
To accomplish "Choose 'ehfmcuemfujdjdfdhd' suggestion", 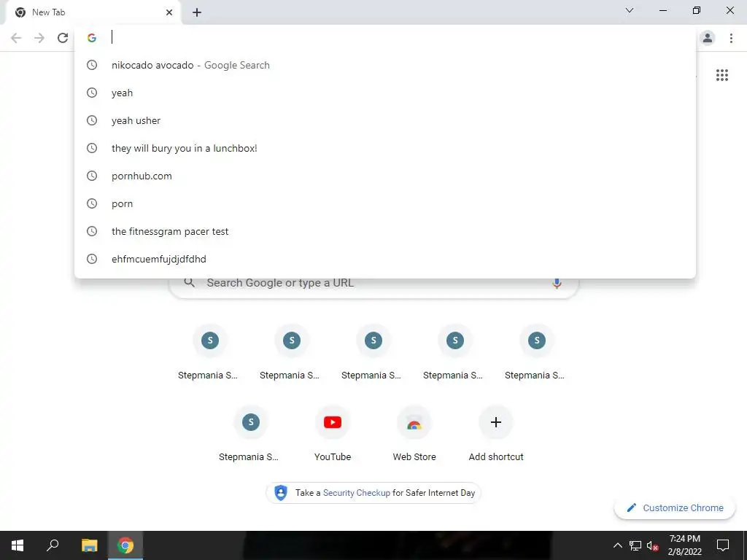I will pos(385,259).
